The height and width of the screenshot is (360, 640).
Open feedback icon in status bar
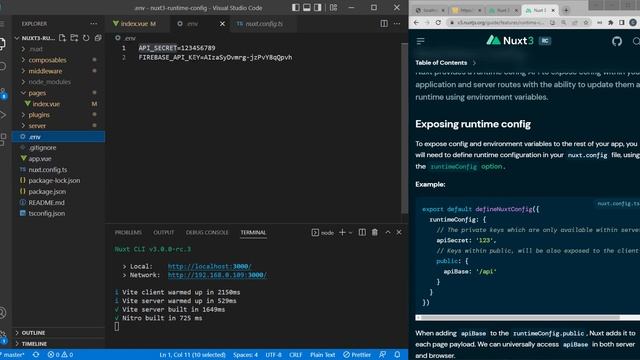point(382,355)
